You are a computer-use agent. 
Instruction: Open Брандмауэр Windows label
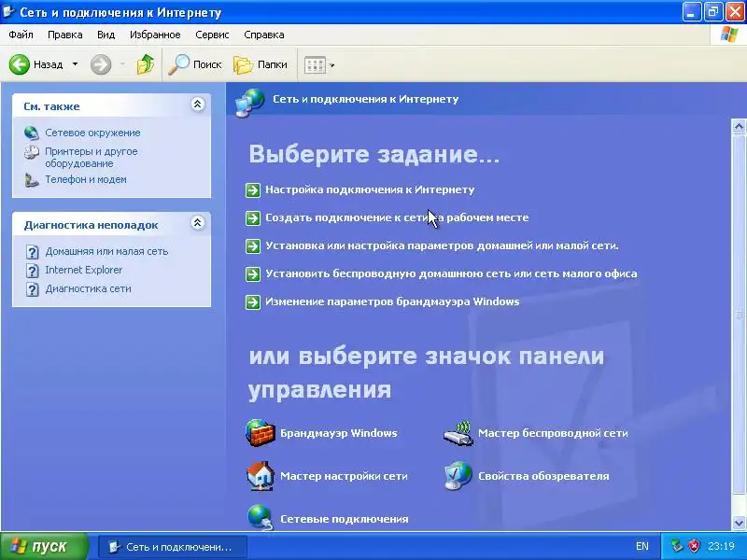[339, 433]
